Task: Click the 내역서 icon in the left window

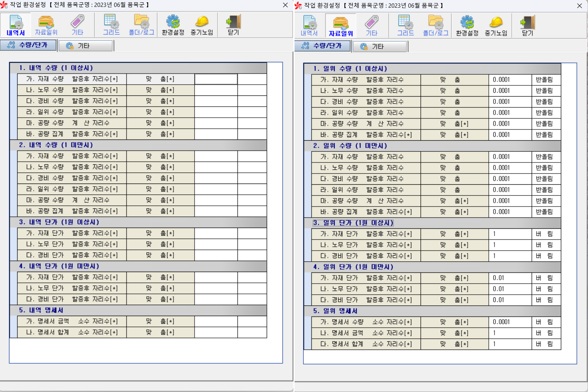Action: tap(16, 25)
